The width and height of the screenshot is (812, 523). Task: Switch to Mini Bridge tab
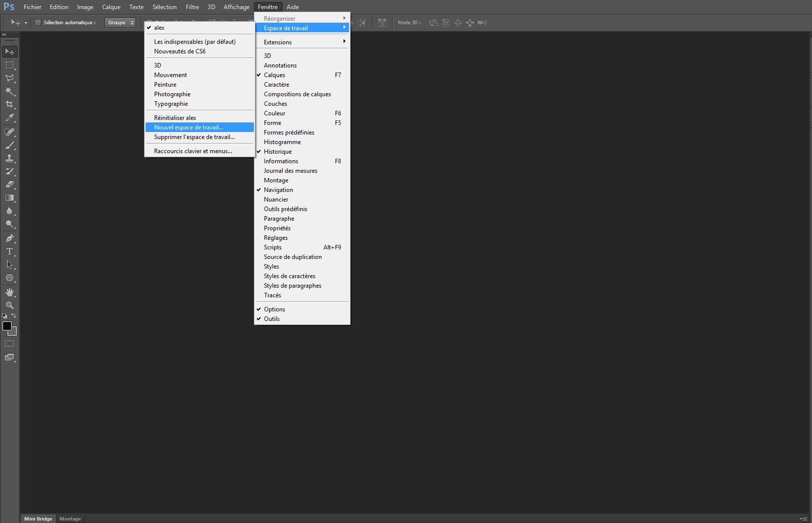click(x=38, y=519)
